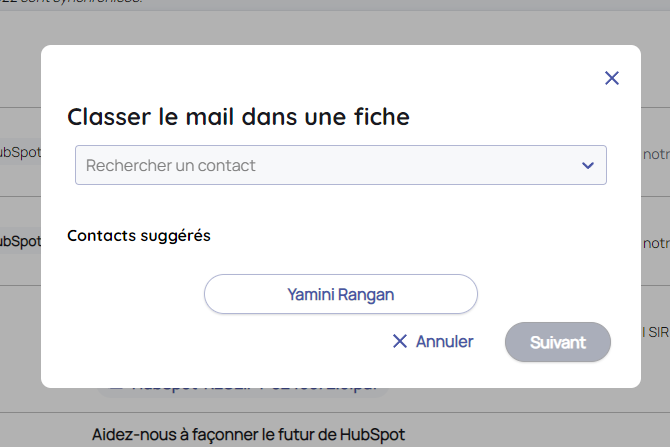The height and width of the screenshot is (447, 670).
Task: Select suggested contact Yamini Rangan
Action: pos(340,294)
